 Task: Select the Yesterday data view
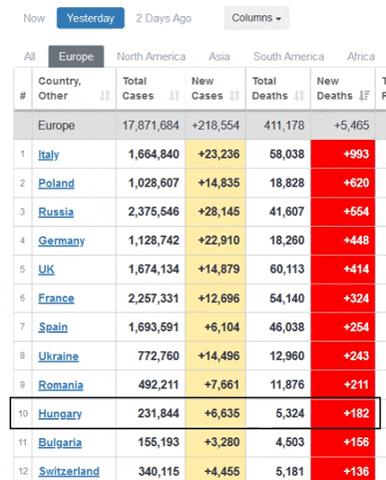(90, 18)
